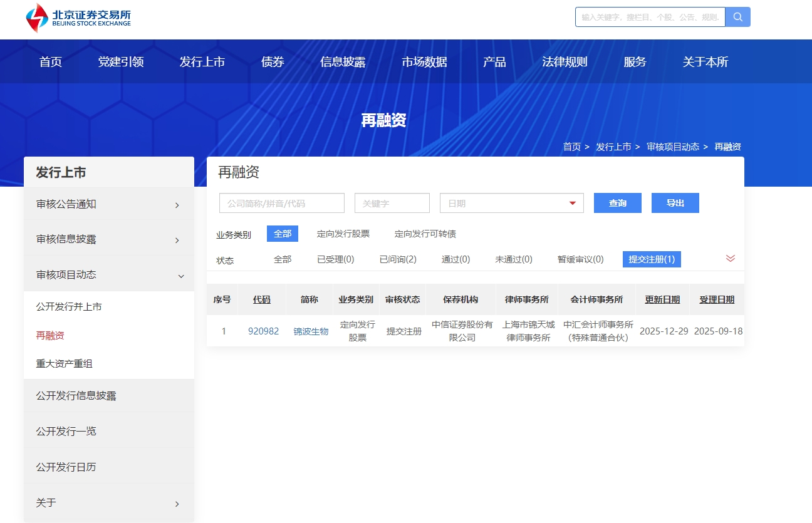Export results with 导出 button
The image size is (812, 523).
coord(675,203)
